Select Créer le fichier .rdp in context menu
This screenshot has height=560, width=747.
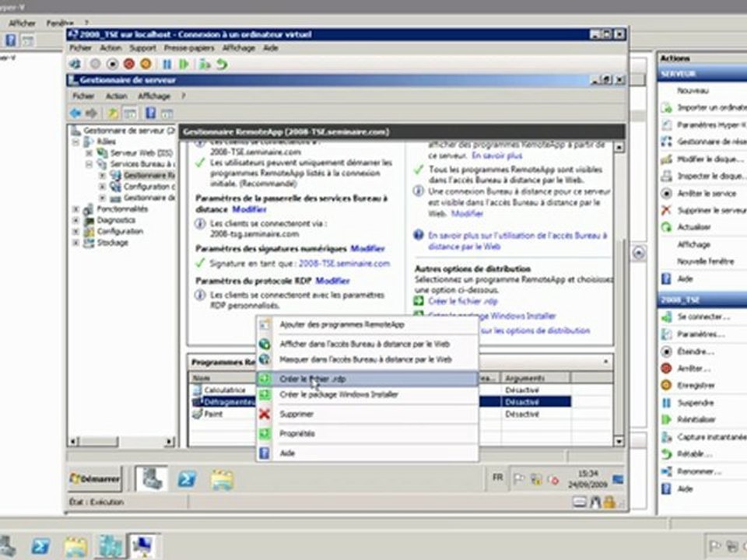[x=367, y=379]
